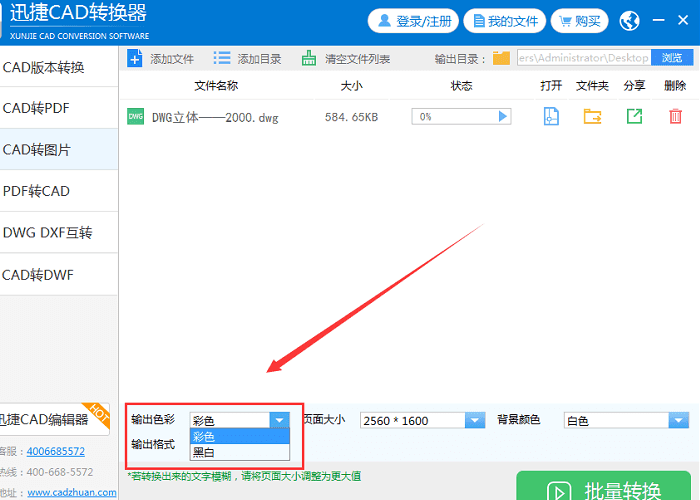Click the DWG file type icon
The height and width of the screenshot is (500, 700).
[x=135, y=117]
